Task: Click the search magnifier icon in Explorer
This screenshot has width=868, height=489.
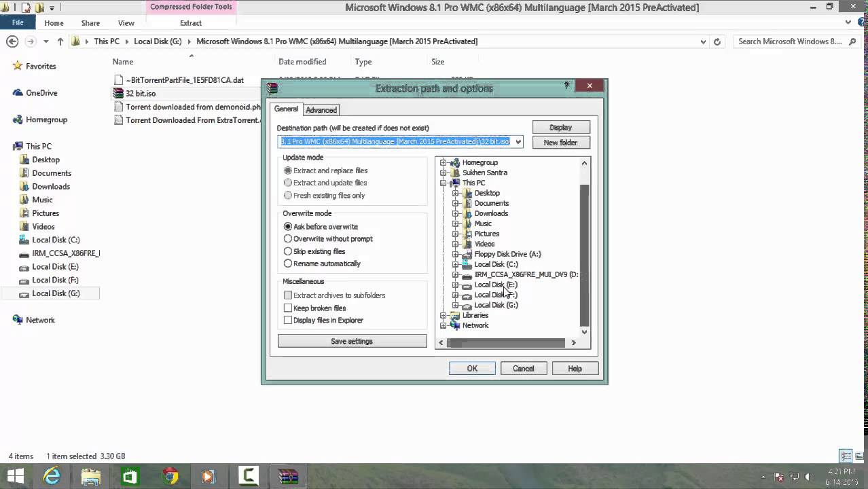Action: pos(852,41)
